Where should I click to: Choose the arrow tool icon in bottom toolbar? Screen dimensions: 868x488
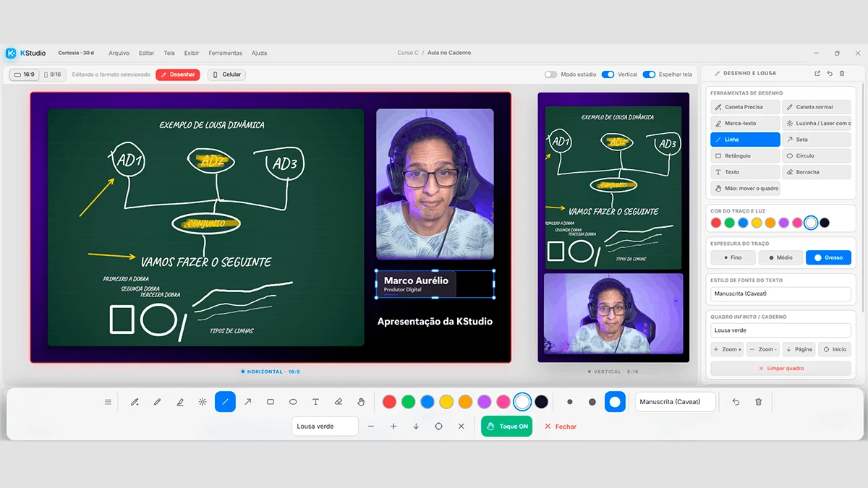click(x=248, y=402)
